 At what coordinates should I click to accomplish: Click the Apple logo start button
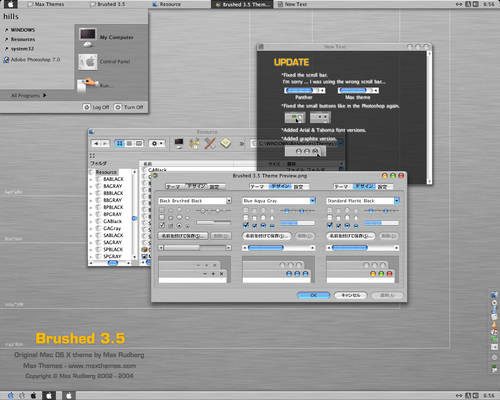10,4
